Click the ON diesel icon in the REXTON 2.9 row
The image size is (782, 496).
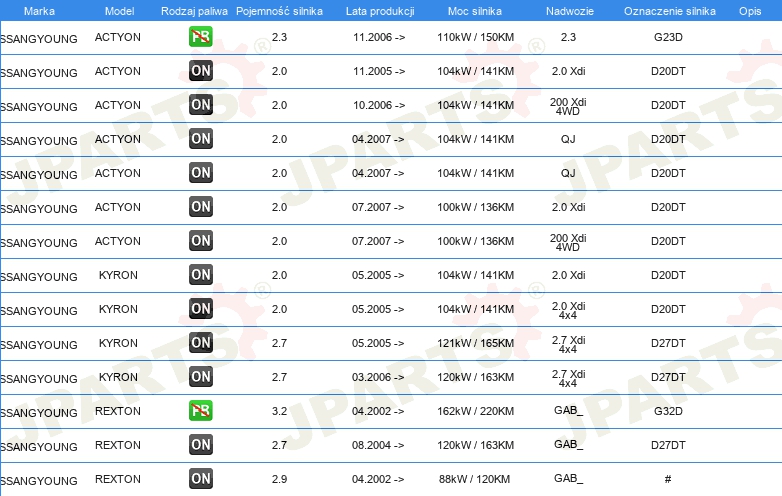coord(200,479)
